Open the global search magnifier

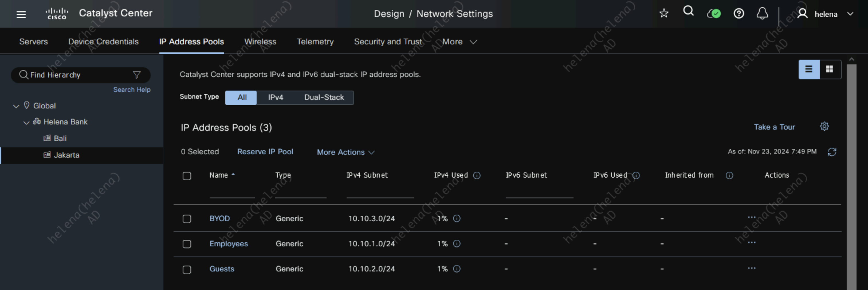[688, 11]
